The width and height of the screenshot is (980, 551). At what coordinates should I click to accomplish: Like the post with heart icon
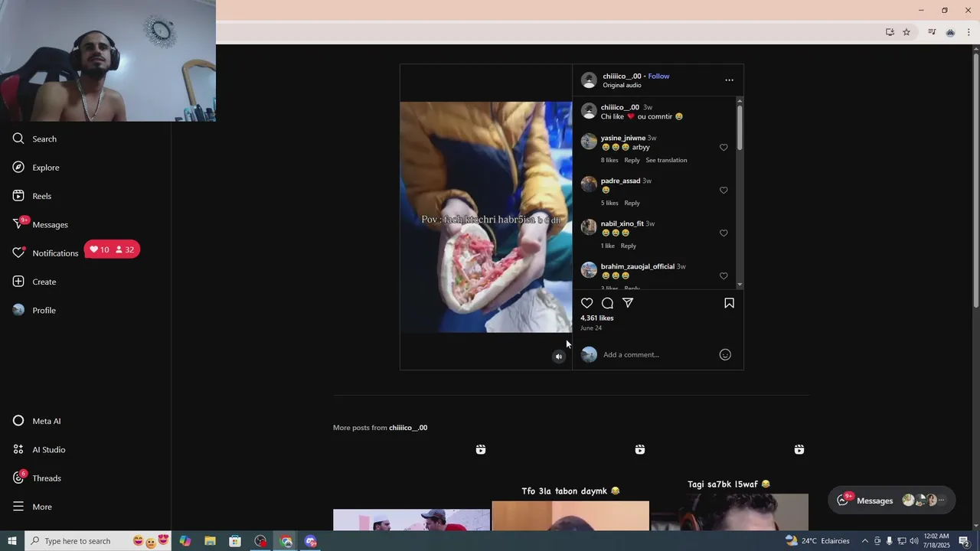587,303
